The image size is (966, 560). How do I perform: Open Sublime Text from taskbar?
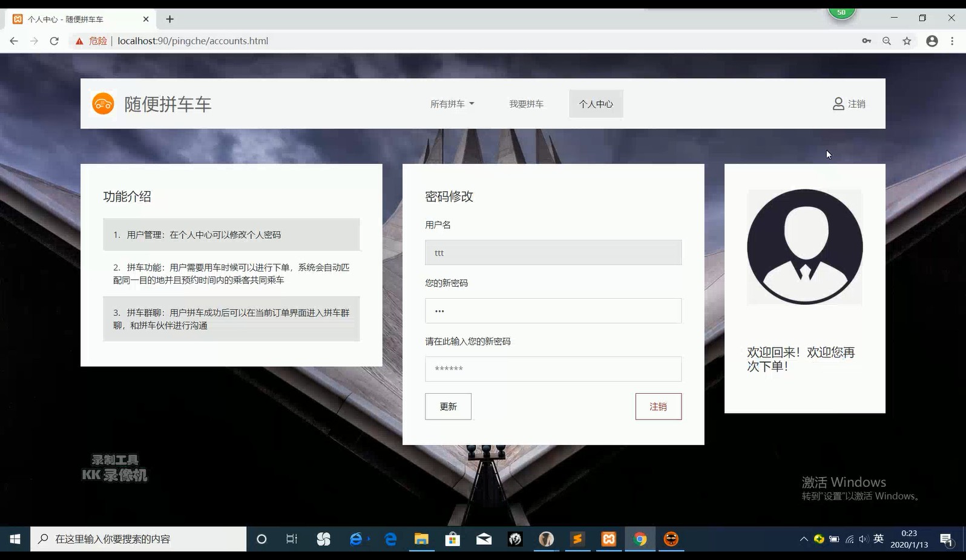point(577,539)
